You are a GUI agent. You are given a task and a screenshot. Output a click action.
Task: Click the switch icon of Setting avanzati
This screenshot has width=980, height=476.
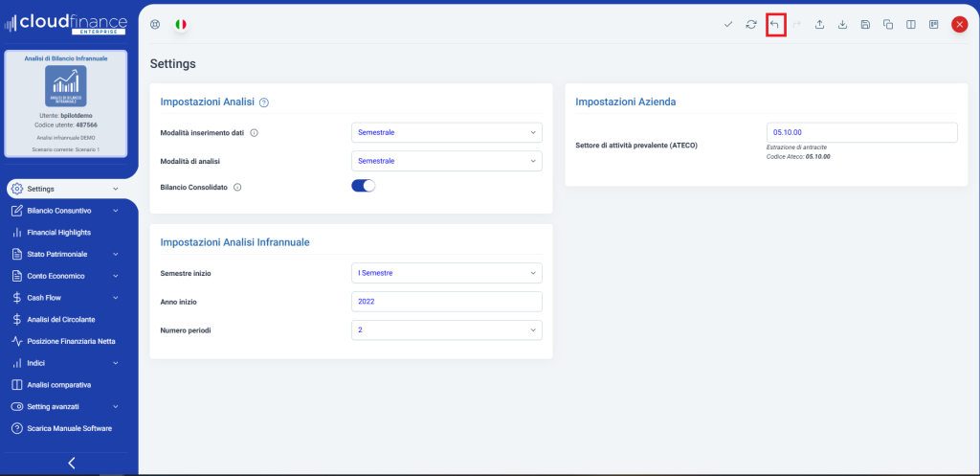(x=17, y=407)
